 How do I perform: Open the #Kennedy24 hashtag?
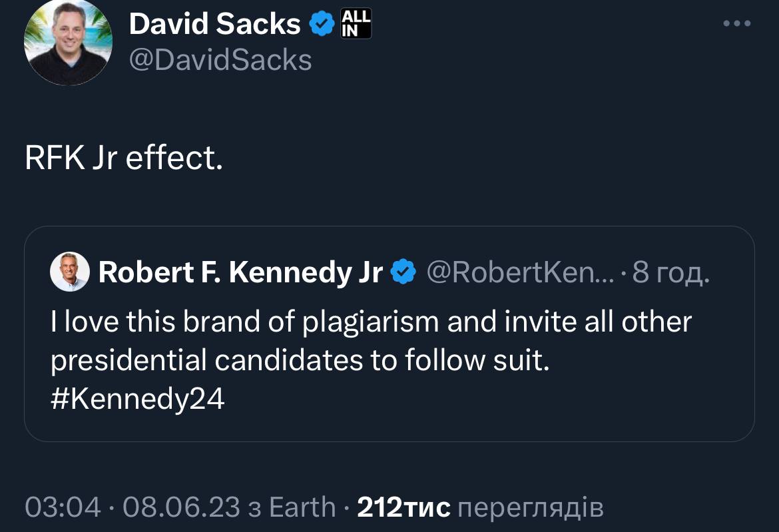tap(138, 399)
